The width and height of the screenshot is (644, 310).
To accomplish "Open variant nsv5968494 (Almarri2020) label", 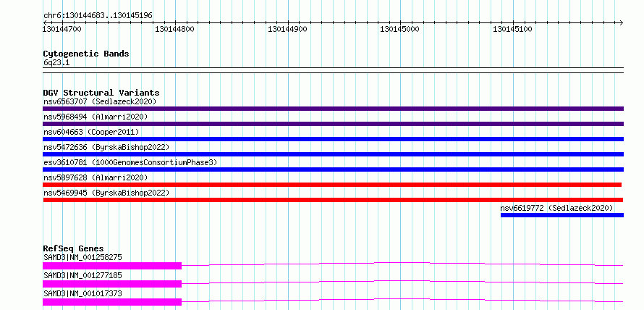I will [96, 117].
